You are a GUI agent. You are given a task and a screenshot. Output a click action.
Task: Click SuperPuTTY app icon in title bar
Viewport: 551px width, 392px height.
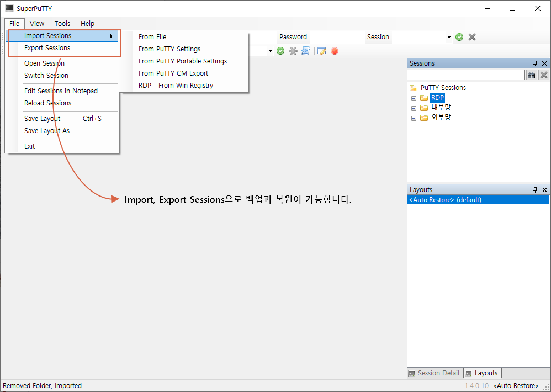click(9, 8)
